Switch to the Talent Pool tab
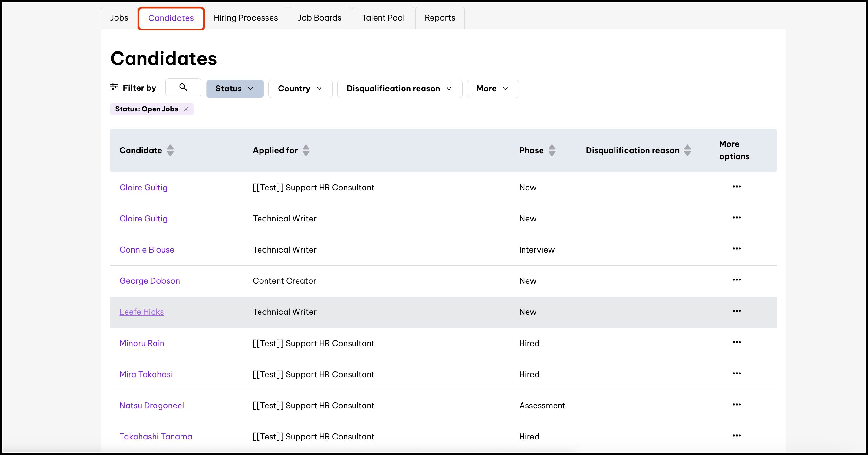Viewport: 868px width, 455px height. [383, 18]
